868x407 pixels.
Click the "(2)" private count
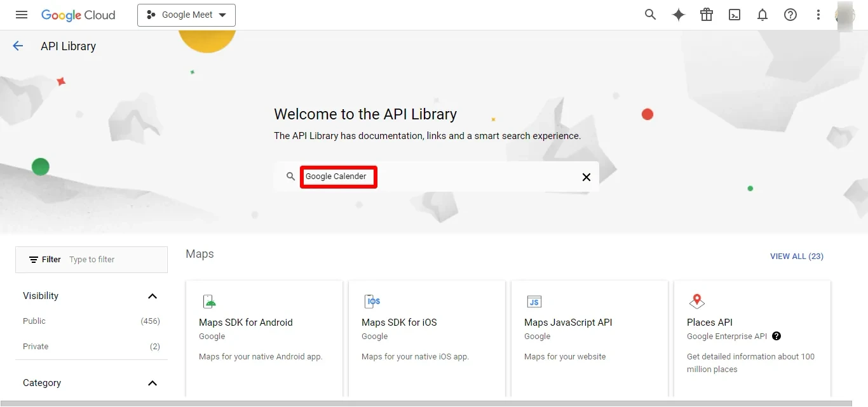(x=155, y=347)
